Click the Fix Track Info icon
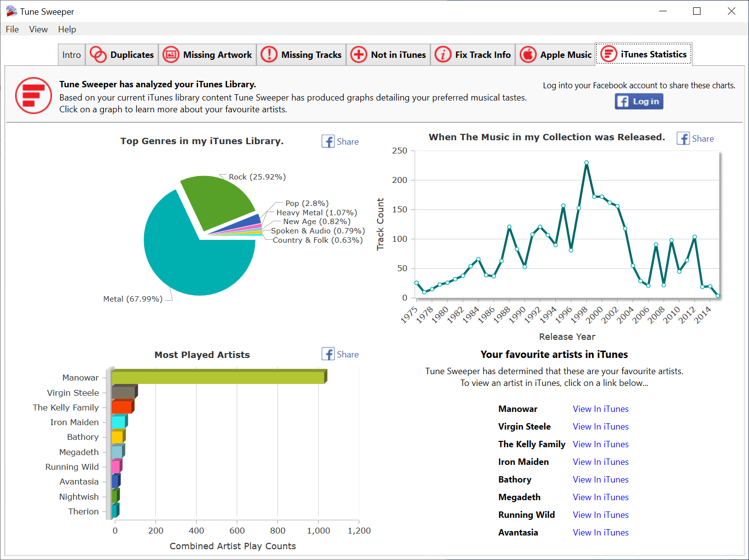Screen dimensions: 749x560 (x=443, y=54)
